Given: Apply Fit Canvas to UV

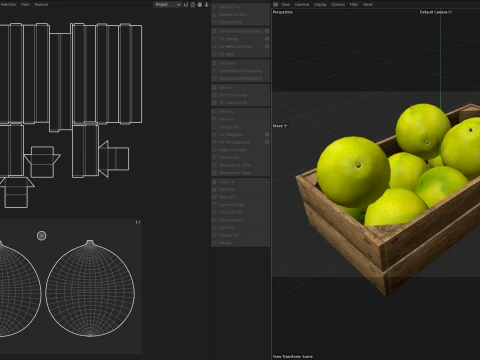Looking at the screenshot, I should [240, 103].
